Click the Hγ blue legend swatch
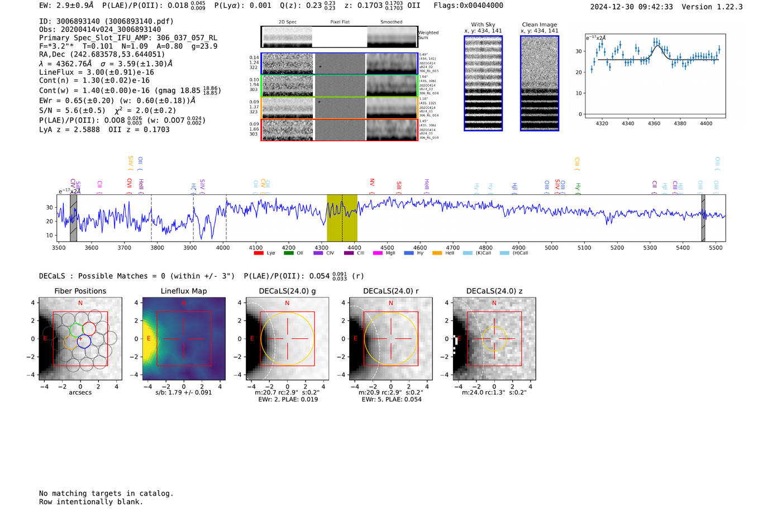 [x=409, y=253]
